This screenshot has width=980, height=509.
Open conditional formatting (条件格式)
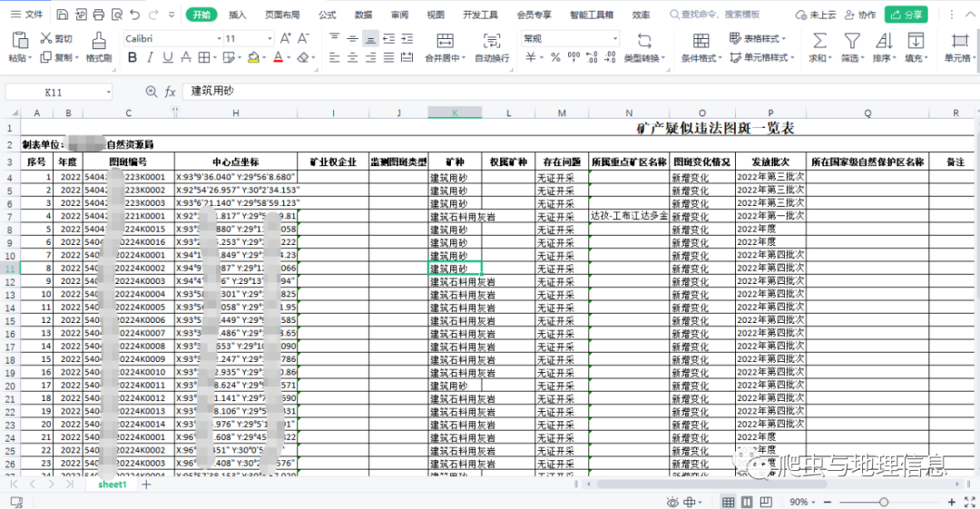pos(701,47)
